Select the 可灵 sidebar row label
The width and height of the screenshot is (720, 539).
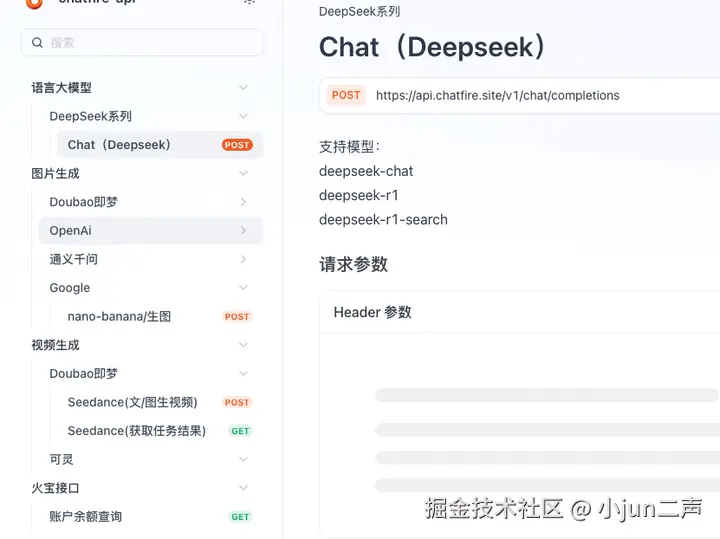pos(61,459)
